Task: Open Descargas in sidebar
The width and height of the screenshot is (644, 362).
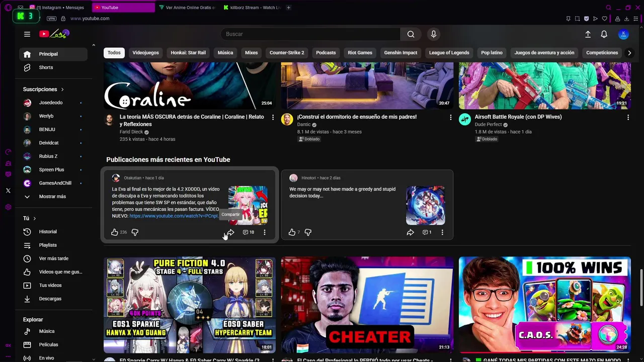Action: (x=53, y=299)
